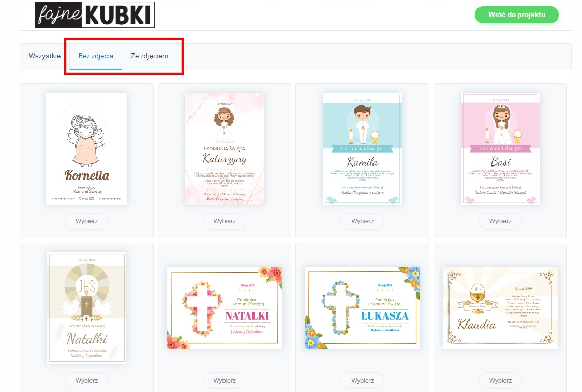The image size is (582, 392).
Task: Open the Ze zdjęciem tab
Action: 149,56
